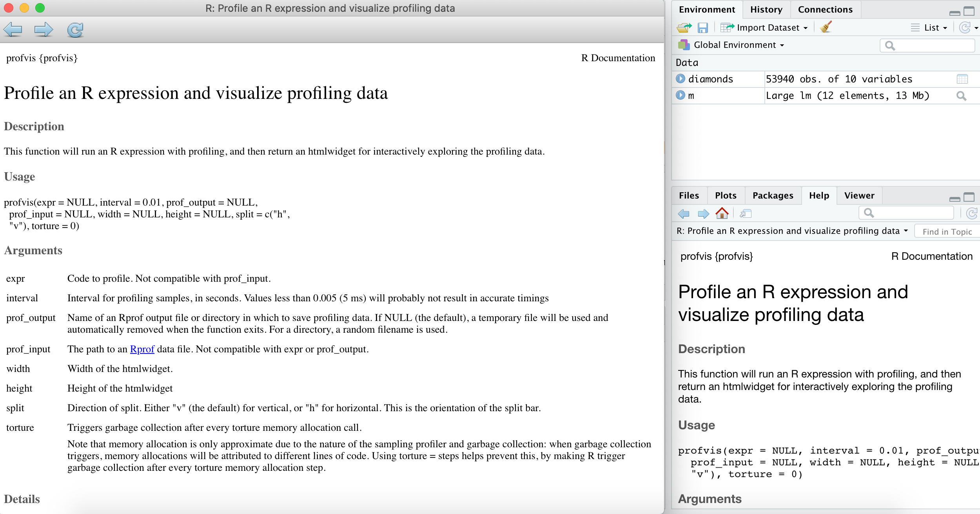Switch to the Viewer tab
Screen dimensions: 980x514
click(x=859, y=195)
